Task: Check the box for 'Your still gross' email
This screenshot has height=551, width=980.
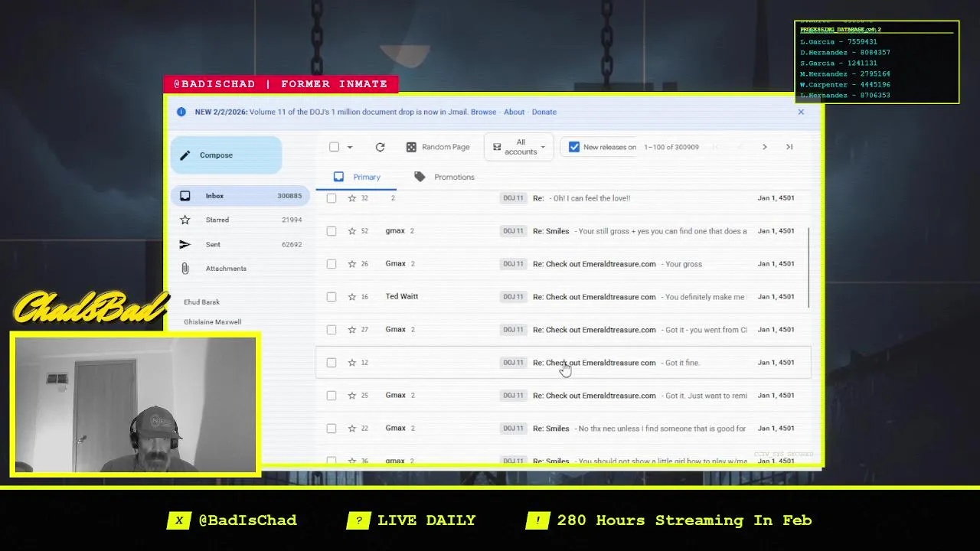Action: 332,231
